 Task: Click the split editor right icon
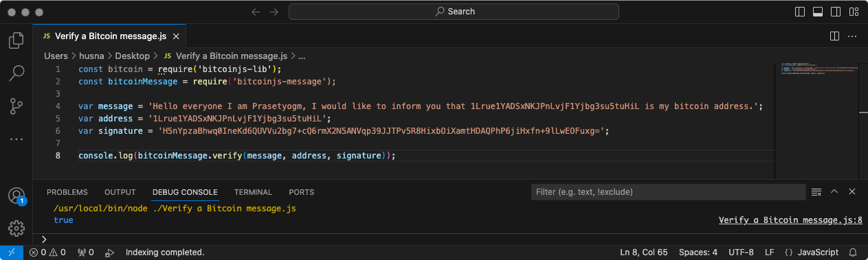(835, 36)
